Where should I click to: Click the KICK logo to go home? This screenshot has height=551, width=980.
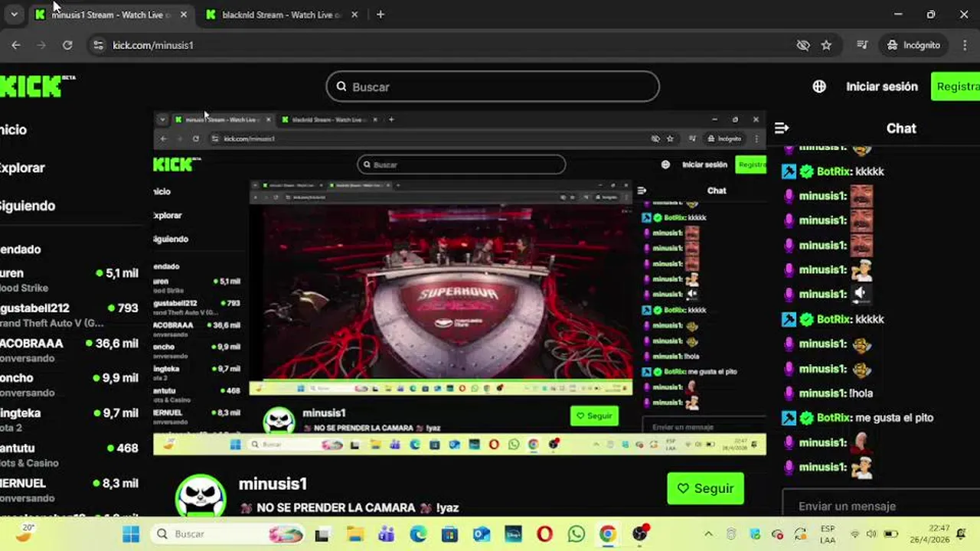(37, 86)
